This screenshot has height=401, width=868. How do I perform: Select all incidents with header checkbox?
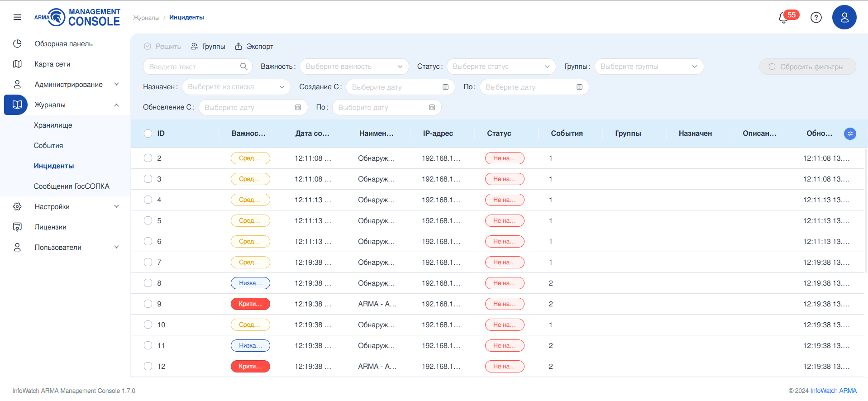pos(148,134)
